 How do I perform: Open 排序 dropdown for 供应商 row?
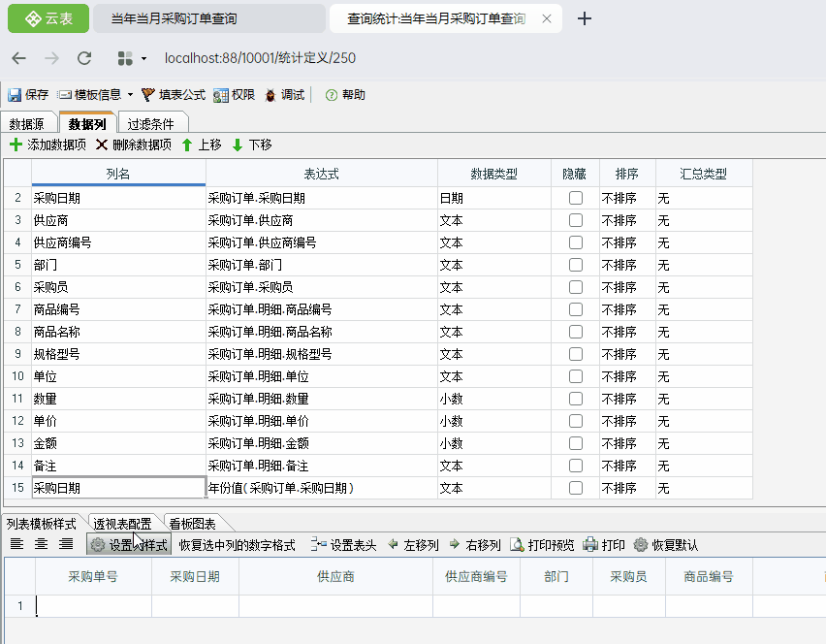click(626, 220)
